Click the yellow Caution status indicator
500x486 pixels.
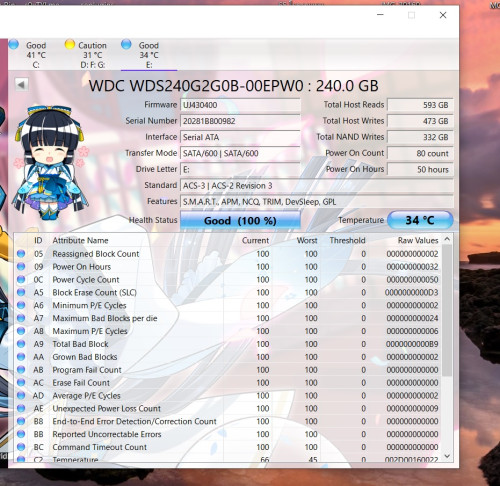[70, 44]
